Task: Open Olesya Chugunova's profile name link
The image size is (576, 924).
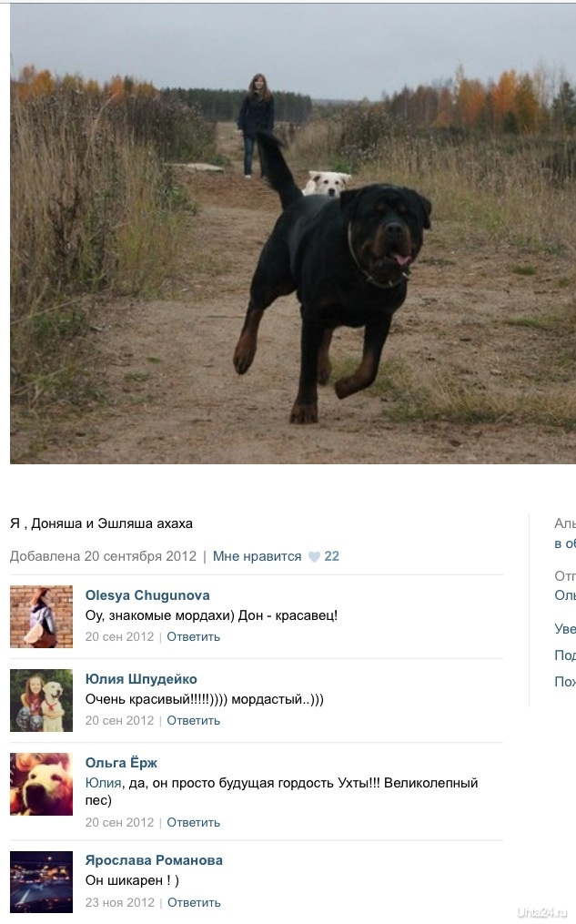Action: 147,595
